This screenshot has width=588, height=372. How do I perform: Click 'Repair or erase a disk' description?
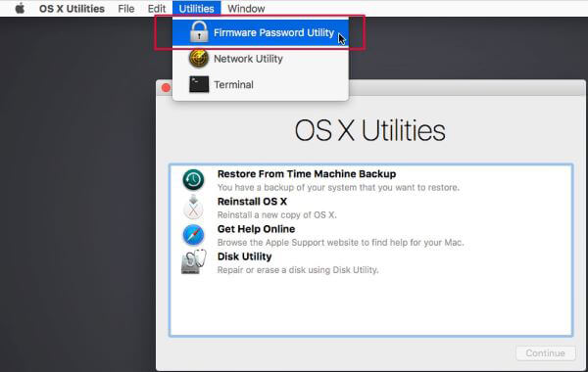298,270
